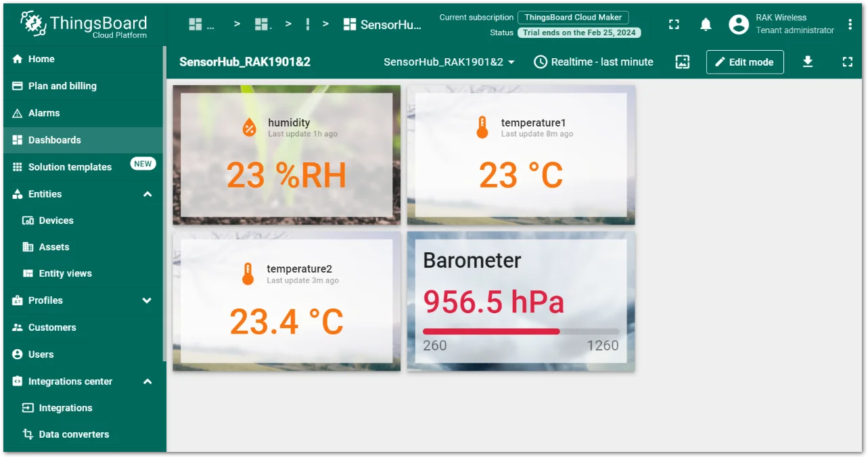Click temperature1 thermometer icon
This screenshot has width=868, height=458.
point(482,127)
